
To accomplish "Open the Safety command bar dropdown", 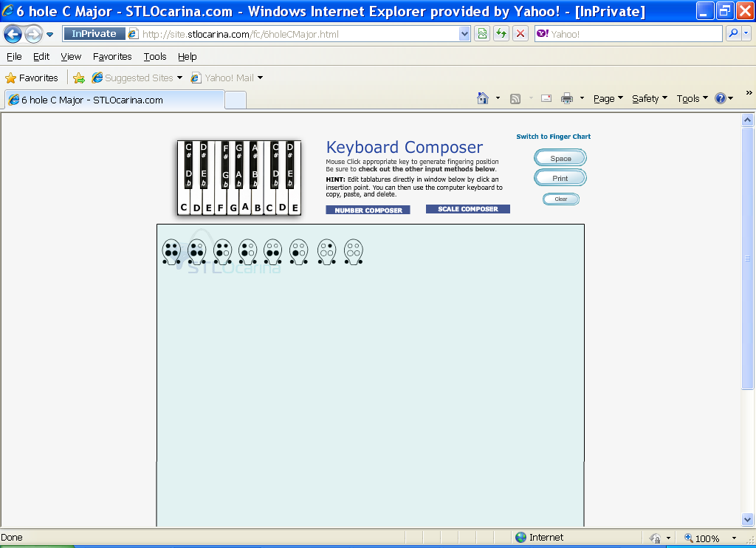I will pos(650,98).
